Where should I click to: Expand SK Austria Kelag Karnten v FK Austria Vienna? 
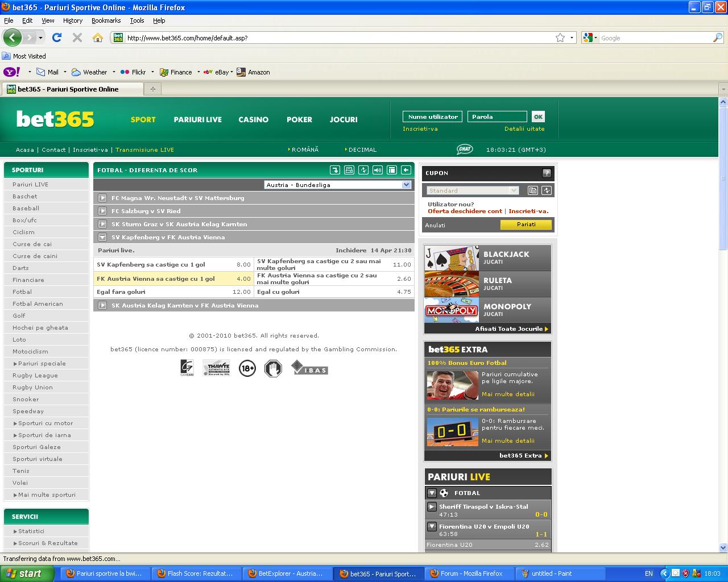click(102, 305)
